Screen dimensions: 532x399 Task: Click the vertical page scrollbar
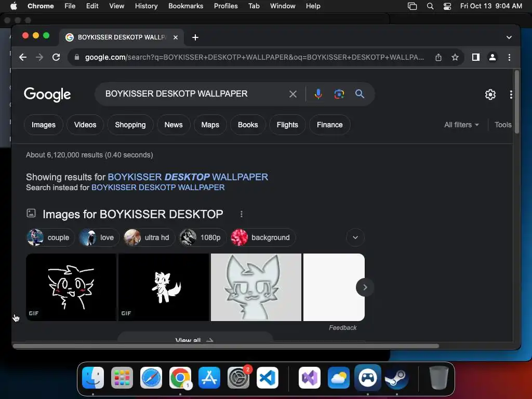[x=517, y=102]
